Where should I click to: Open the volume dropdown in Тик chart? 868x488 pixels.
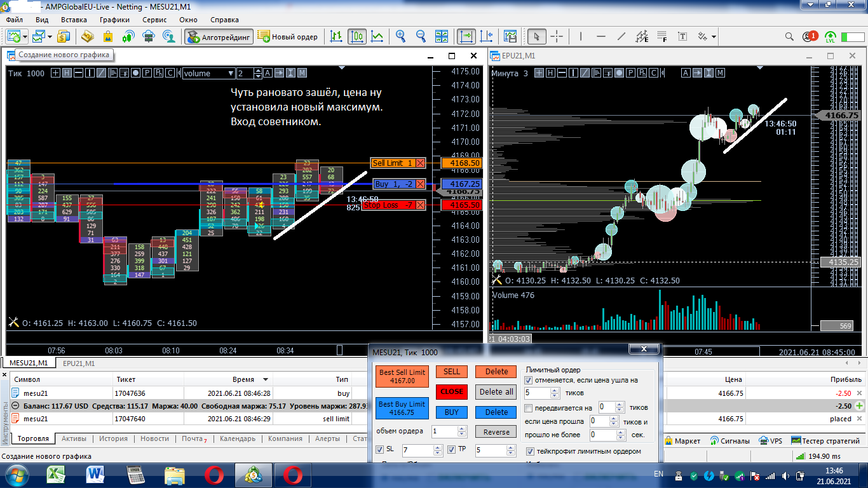click(209, 73)
